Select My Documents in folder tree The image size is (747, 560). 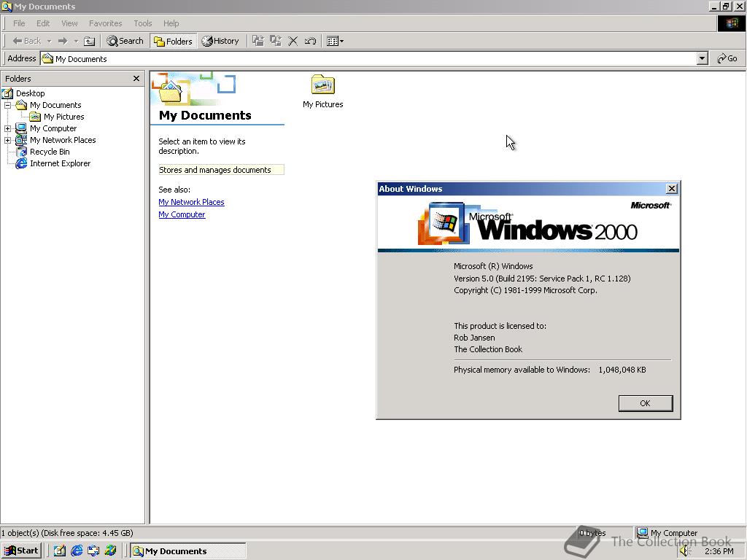click(55, 105)
